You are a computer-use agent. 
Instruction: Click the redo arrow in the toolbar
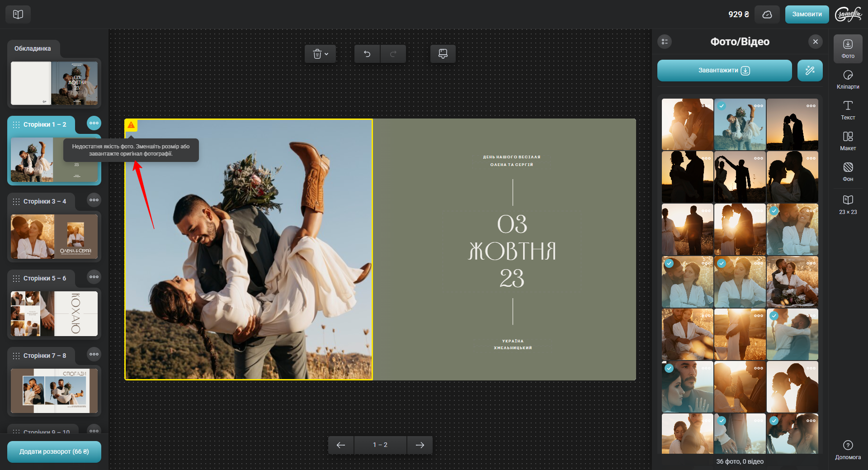coord(393,54)
